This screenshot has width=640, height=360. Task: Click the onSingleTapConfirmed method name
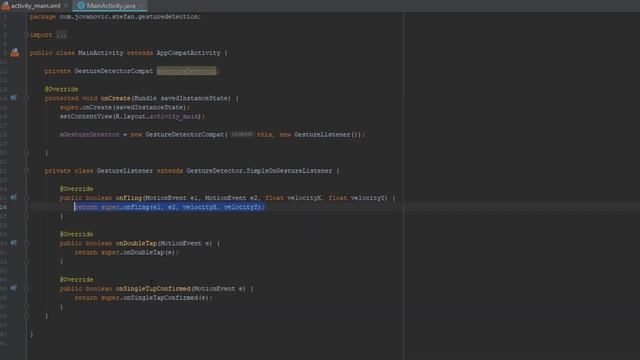coord(153,289)
